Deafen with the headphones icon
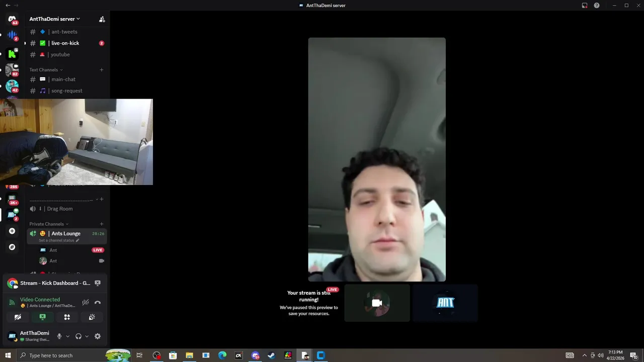 coord(78,336)
